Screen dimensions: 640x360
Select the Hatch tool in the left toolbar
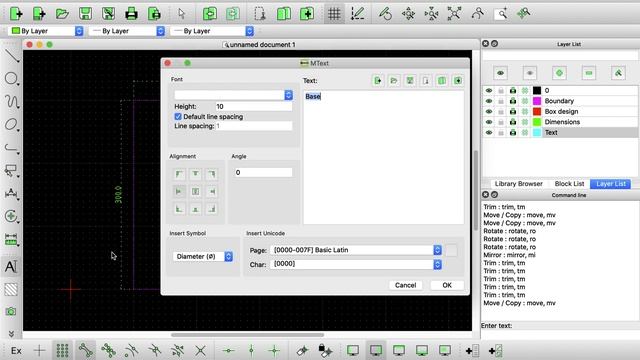[x=11, y=289]
